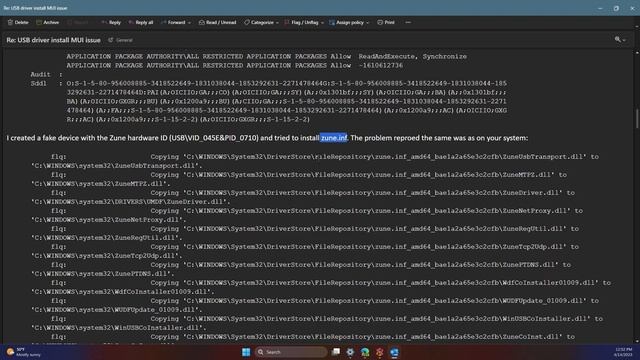Open the Forward dropdown arrow

[x=189, y=23]
